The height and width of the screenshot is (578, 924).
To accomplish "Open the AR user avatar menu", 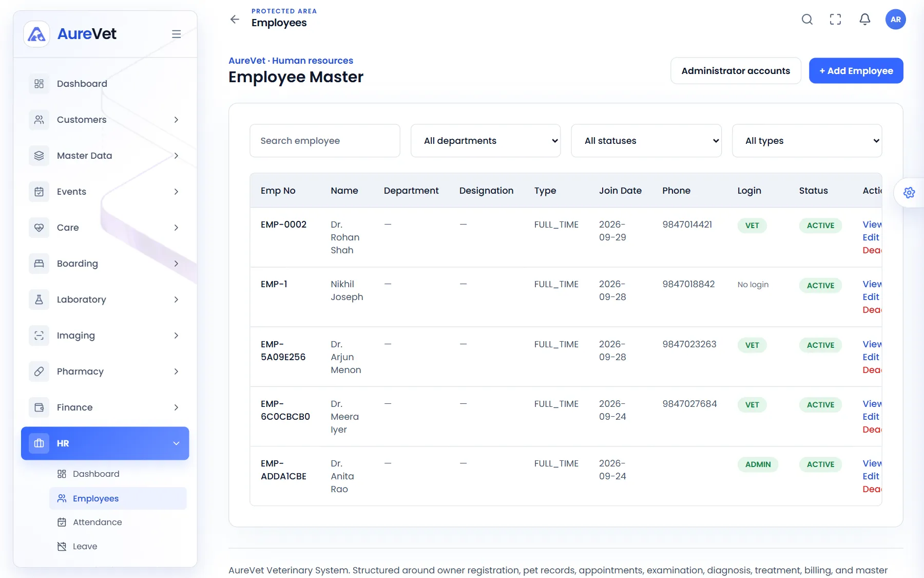I will tap(896, 20).
